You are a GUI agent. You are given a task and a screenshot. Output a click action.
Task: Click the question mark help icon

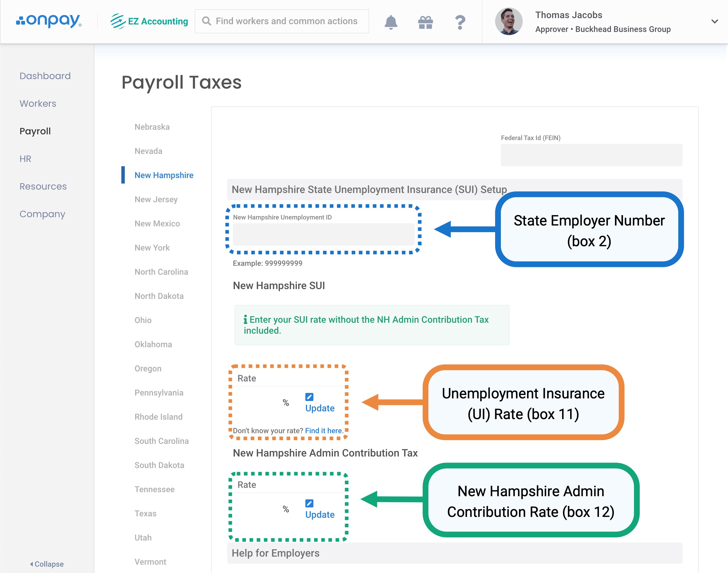pyautogui.click(x=460, y=22)
